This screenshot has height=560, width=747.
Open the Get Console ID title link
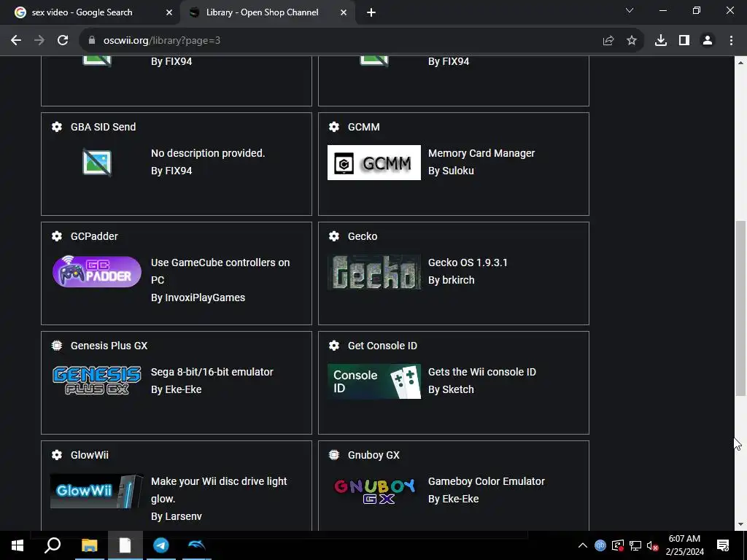pyautogui.click(x=382, y=346)
